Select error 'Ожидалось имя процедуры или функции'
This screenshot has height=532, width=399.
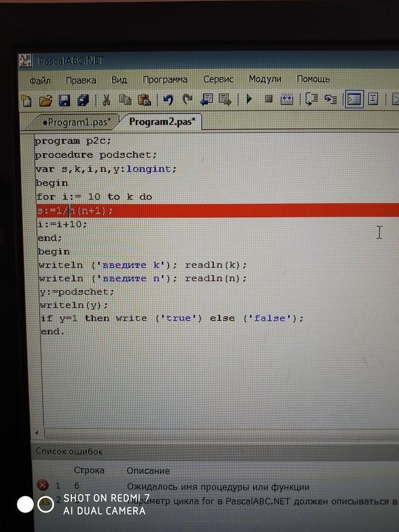[218, 487]
